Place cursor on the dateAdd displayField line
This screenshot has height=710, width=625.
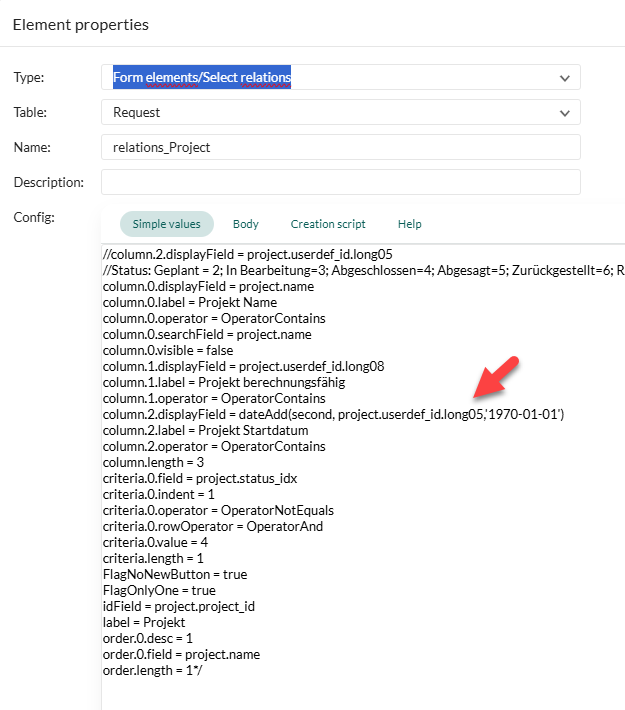[333, 414]
